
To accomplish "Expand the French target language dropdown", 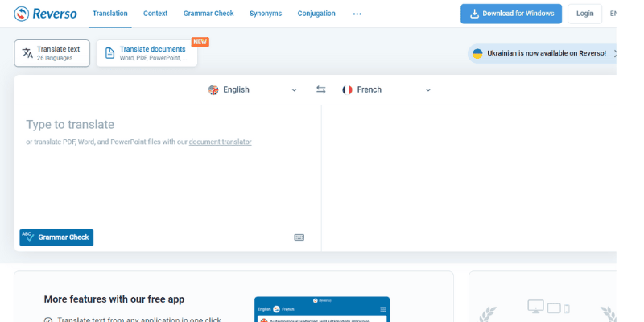I will tap(427, 90).
